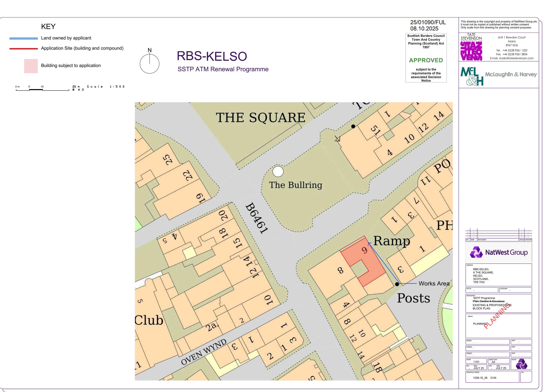Click the Fax. +44 (0)28 9261 3834 line
Screen dimensions: 555x392
tap(512, 54)
